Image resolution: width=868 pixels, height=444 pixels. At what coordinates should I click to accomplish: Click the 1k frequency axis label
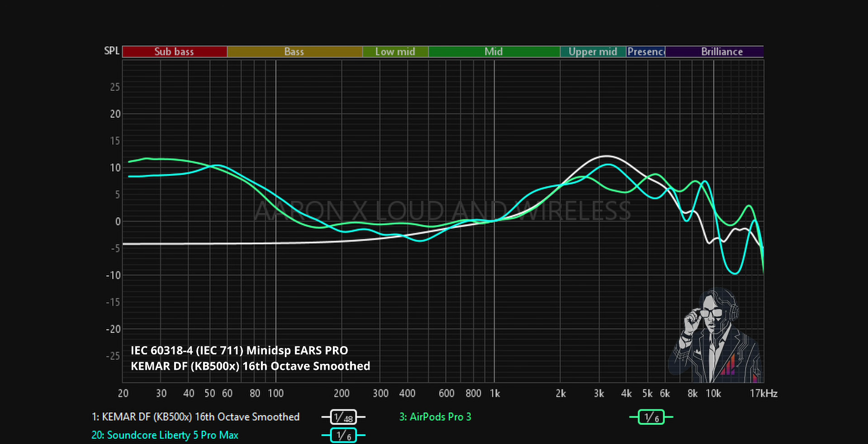pyautogui.click(x=495, y=393)
